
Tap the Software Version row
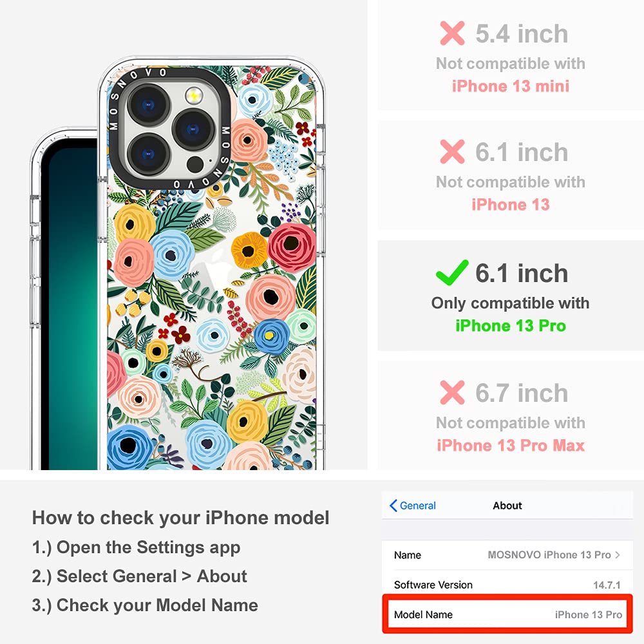[x=507, y=585]
